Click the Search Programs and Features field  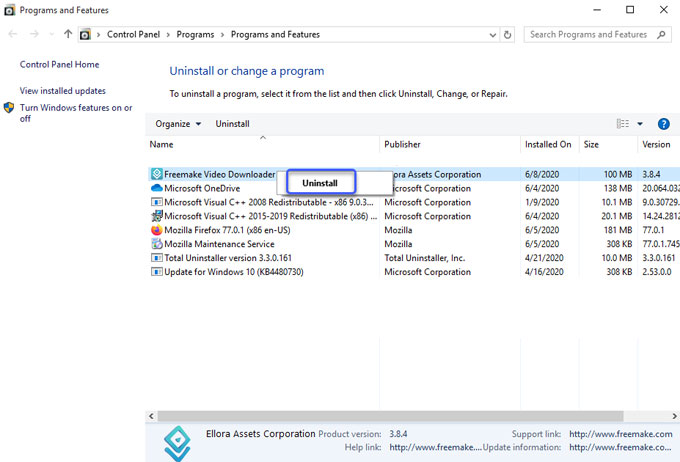597,34
